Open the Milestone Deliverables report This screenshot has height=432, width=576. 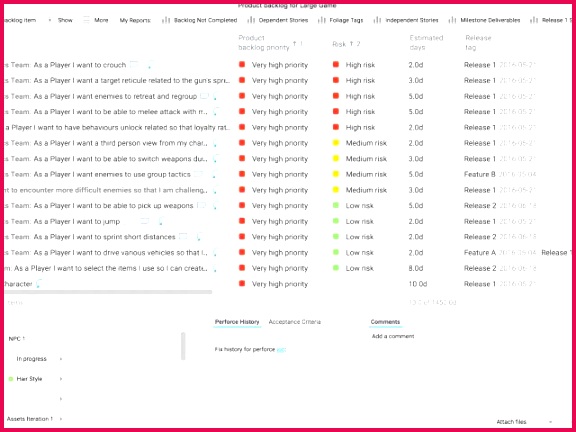485,20
